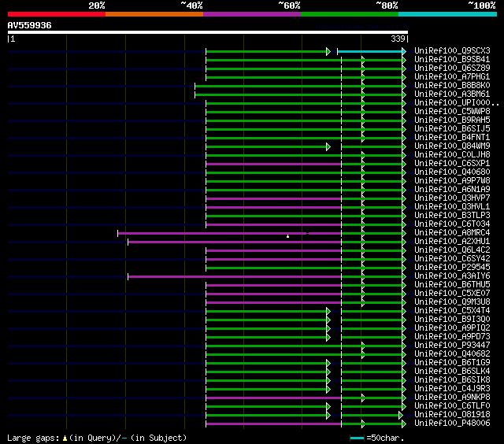Pick subject UniRef100_P48006
Viewport: 504px width, 444px height.
[x=452, y=424]
